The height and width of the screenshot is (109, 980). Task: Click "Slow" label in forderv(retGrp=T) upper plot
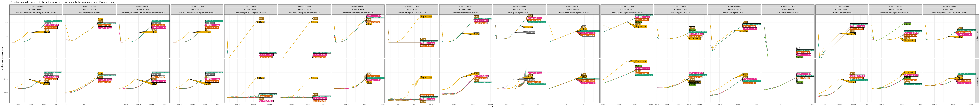point(262,22)
